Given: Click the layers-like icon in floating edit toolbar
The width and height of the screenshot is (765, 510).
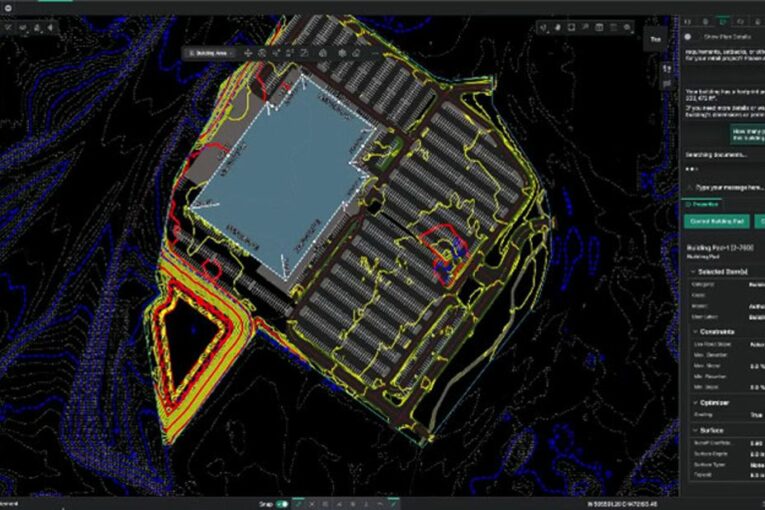Looking at the screenshot, I should pyautogui.click(x=323, y=53).
